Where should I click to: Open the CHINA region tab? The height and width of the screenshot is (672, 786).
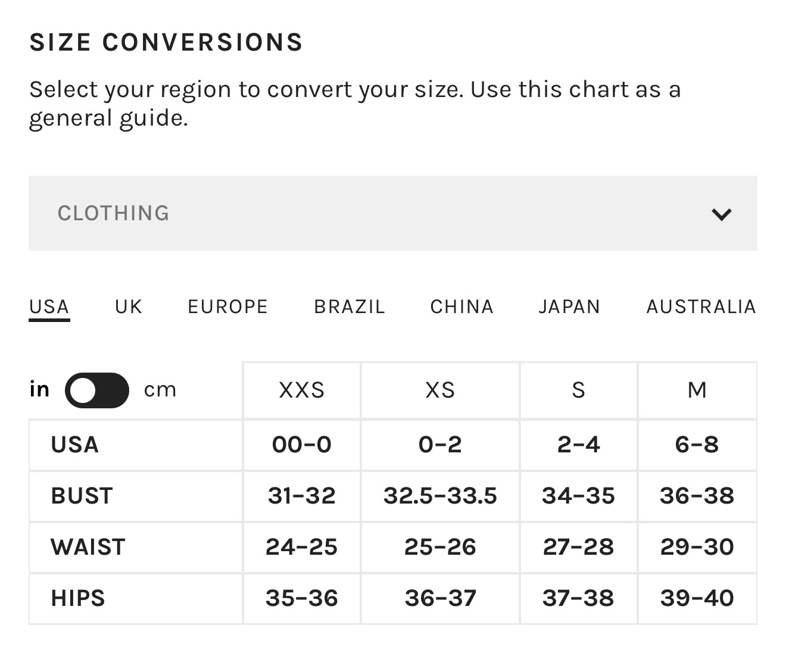(x=462, y=307)
